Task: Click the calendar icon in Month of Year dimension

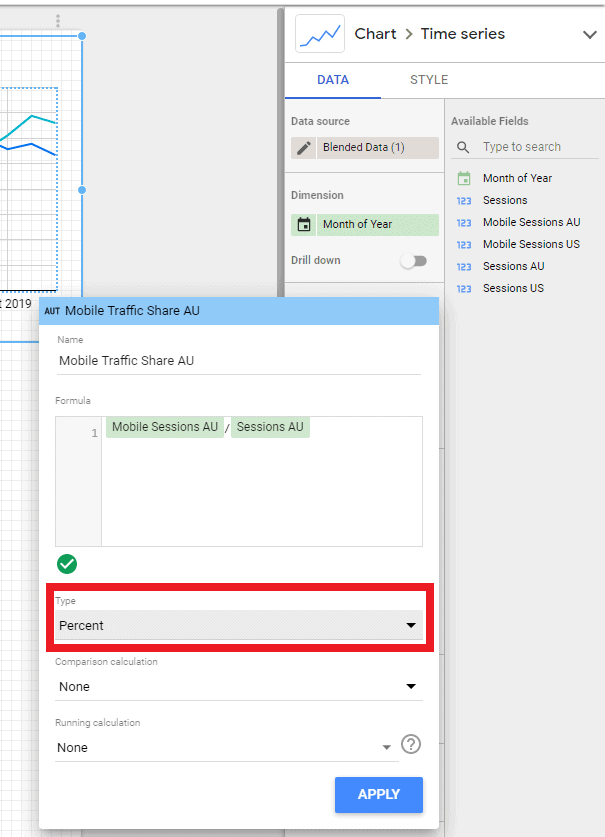Action: [x=304, y=225]
